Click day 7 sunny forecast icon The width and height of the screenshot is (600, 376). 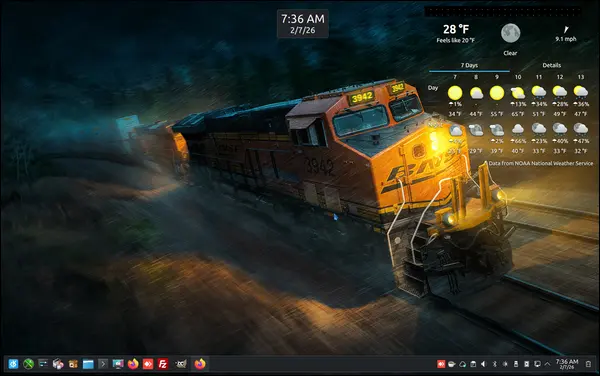click(x=455, y=93)
